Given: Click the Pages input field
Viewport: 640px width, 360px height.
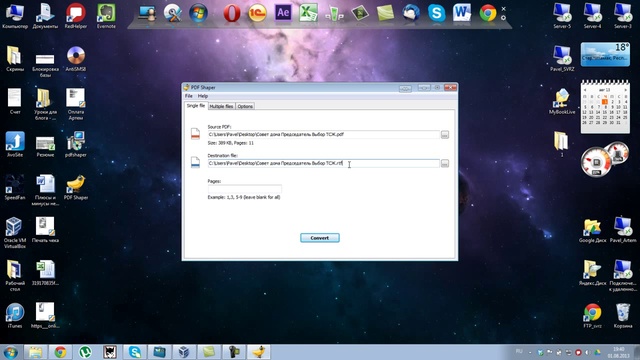Looking at the screenshot, I should (x=244, y=189).
